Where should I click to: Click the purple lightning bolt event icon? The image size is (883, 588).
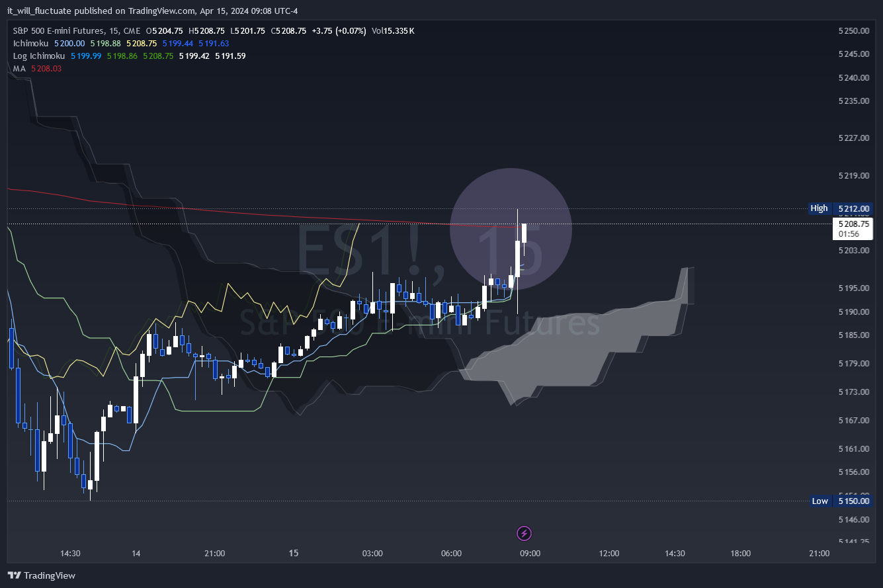[x=524, y=533]
